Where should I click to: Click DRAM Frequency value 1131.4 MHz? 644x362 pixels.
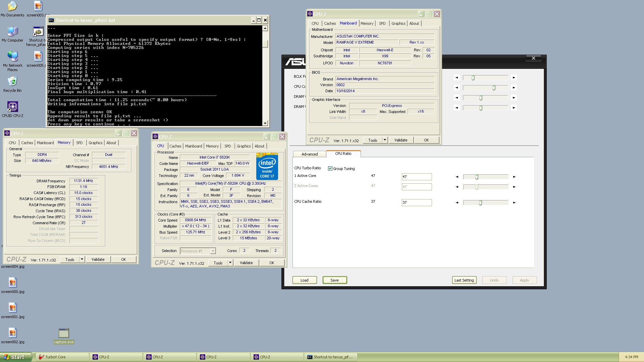pos(84,181)
